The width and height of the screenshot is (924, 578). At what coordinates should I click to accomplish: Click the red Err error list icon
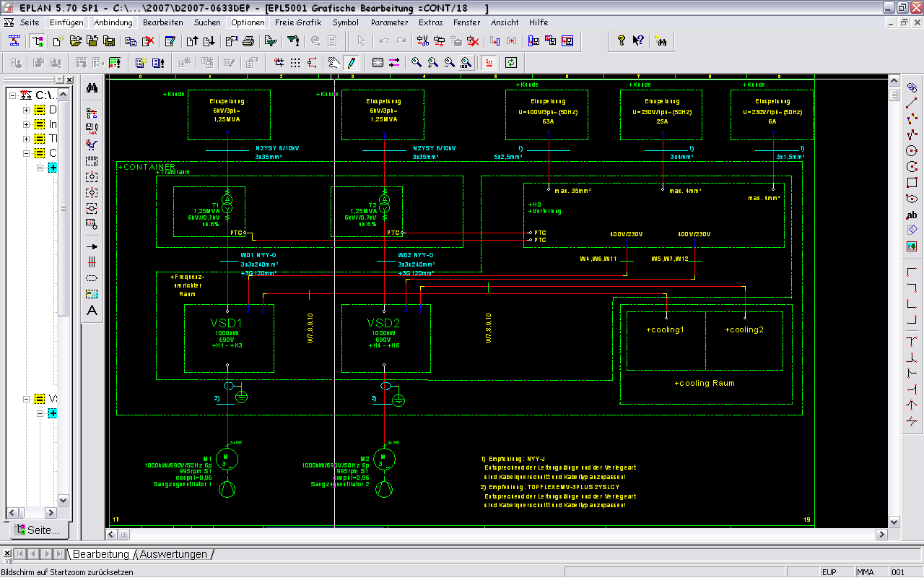coord(490,63)
